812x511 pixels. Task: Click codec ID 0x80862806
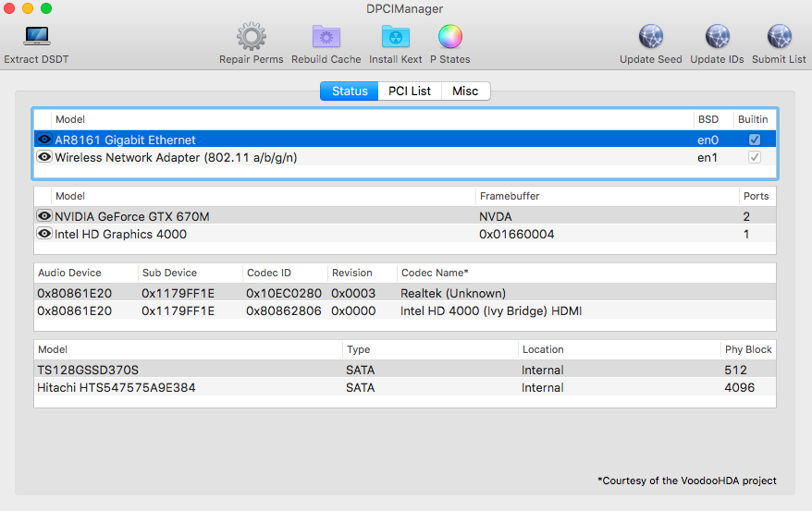coord(284,310)
